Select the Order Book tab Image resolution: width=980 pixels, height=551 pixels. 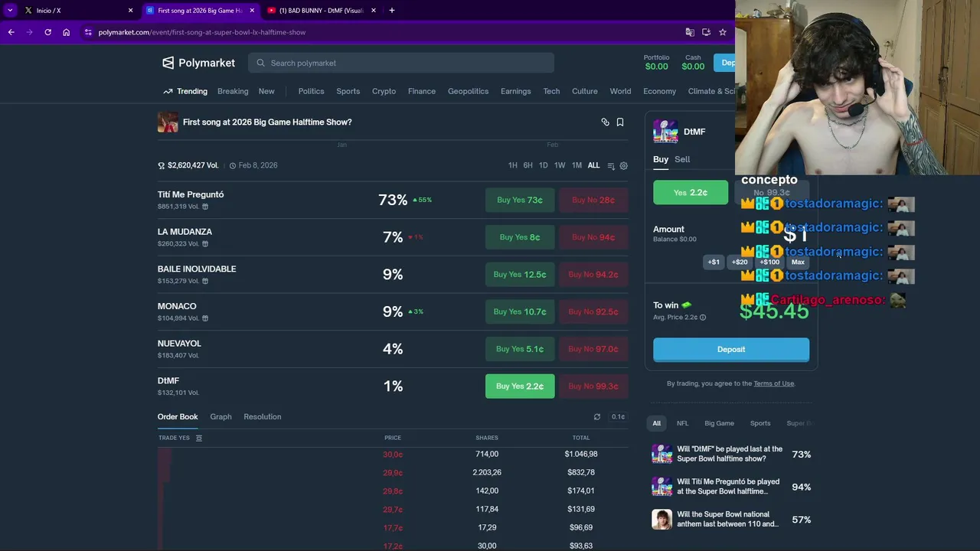tap(178, 417)
